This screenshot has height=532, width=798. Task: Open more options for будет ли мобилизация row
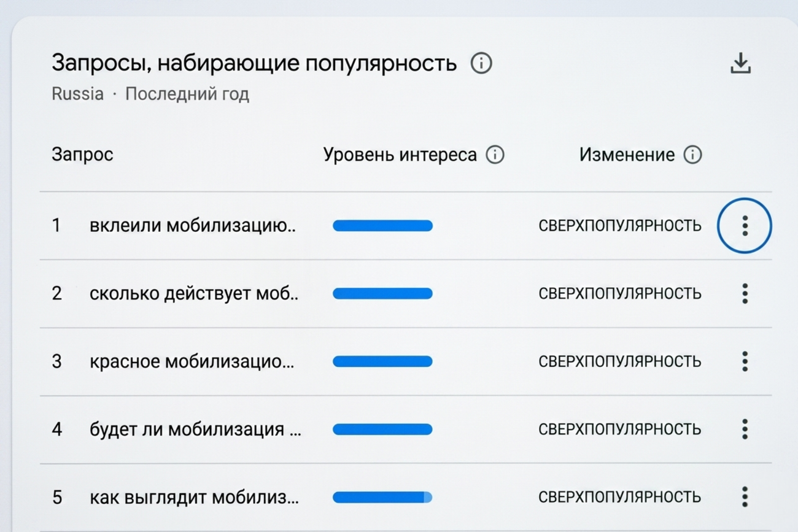(745, 429)
